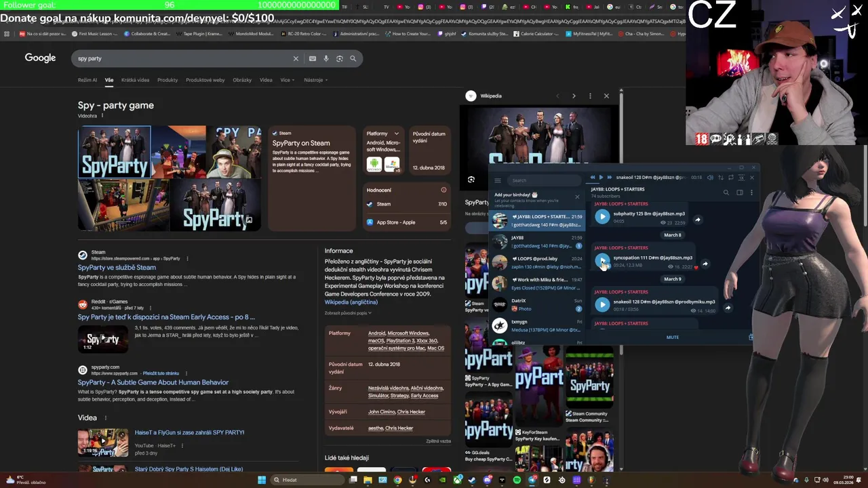Open Reddit SpyParty Early Access result
868x488 pixels.
166,317
